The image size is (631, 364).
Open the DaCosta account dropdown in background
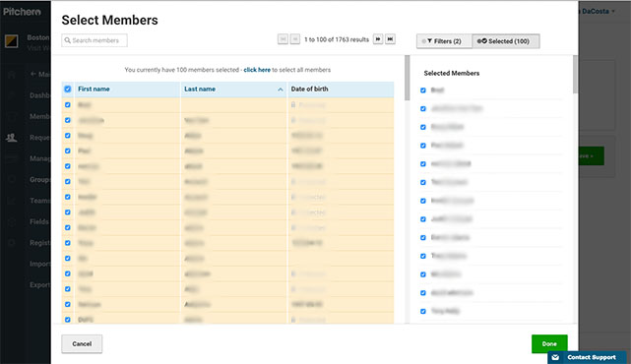(x=599, y=11)
